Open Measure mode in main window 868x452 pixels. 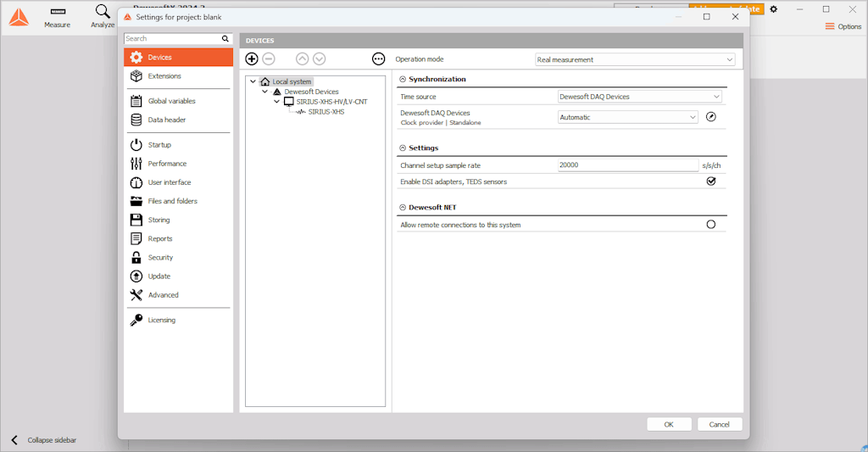[58, 17]
